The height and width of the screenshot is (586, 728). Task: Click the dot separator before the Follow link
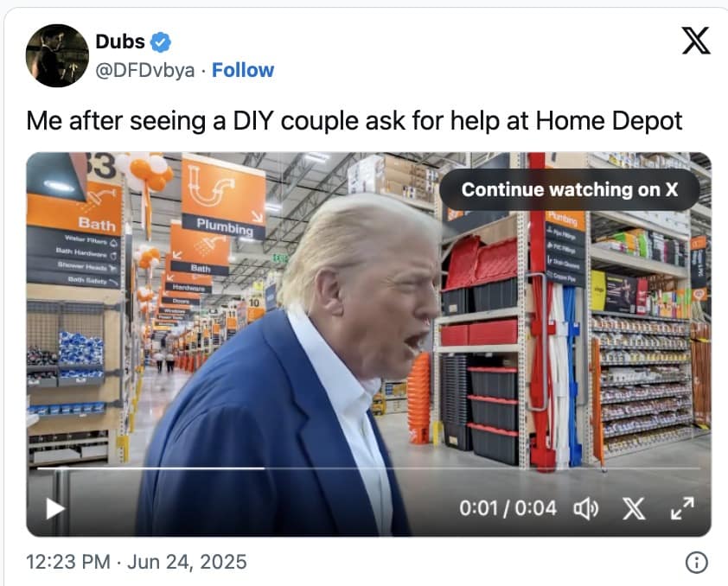(203, 71)
